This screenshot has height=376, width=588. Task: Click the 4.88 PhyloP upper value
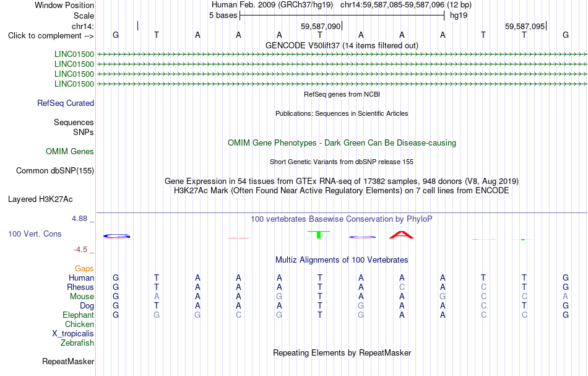[x=79, y=219]
